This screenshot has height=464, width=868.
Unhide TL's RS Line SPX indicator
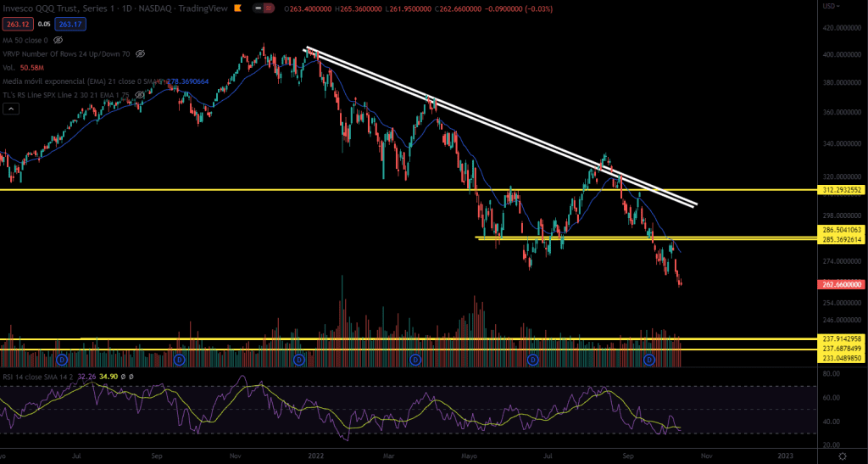pyautogui.click(x=140, y=95)
